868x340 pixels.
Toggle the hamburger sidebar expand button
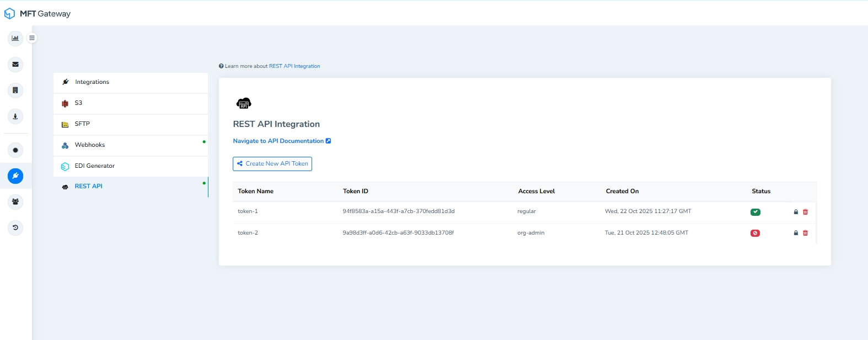[32, 38]
